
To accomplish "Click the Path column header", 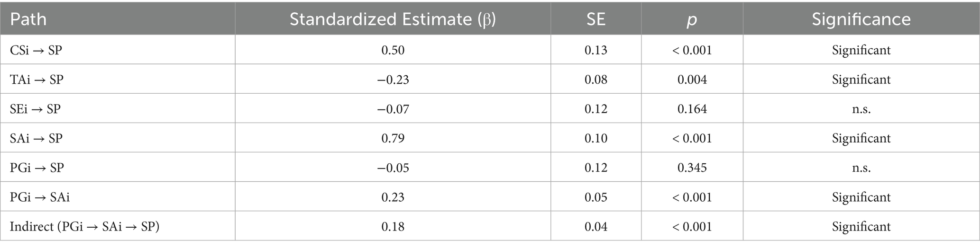I will (x=28, y=19).
